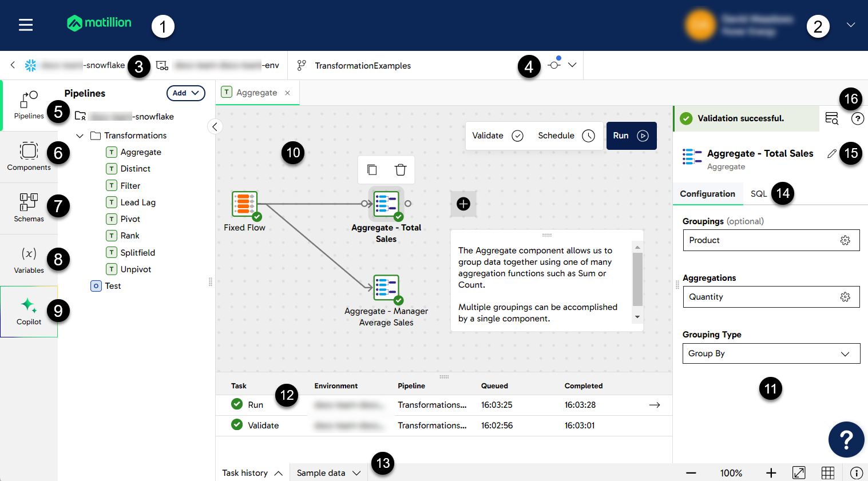This screenshot has height=481, width=868.
Task: Select Aggregate - Manager Average Sales component
Action: [386, 288]
